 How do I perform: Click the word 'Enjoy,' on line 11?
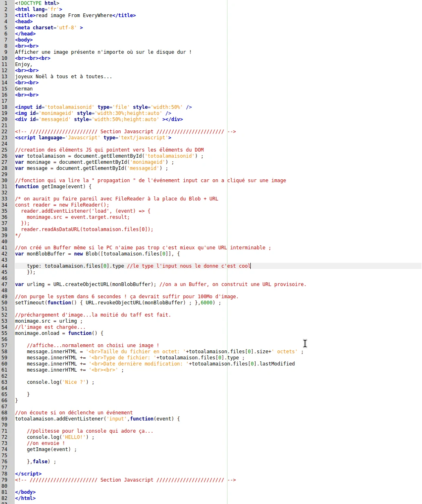[24, 64]
